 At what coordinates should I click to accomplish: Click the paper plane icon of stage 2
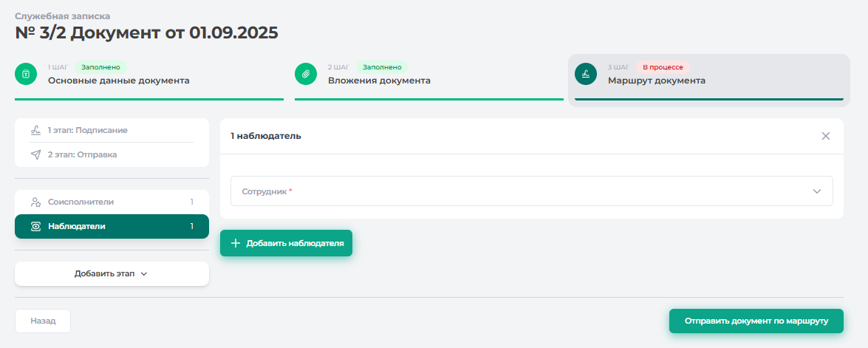pyautogui.click(x=35, y=154)
